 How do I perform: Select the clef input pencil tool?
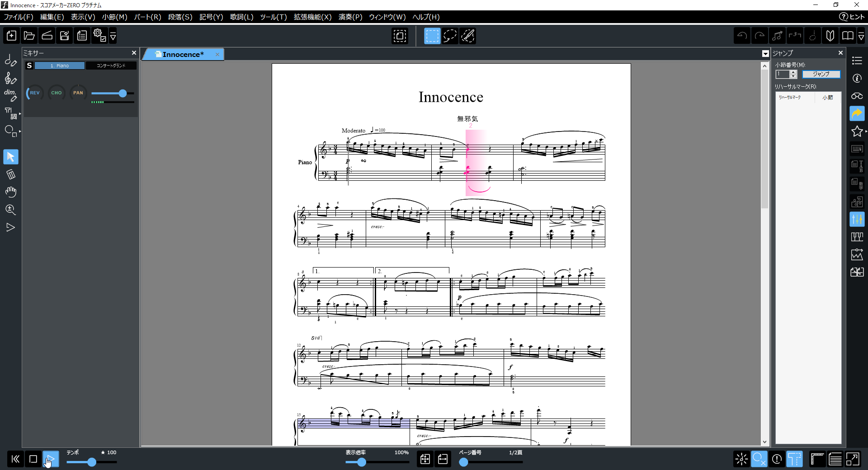click(x=11, y=78)
